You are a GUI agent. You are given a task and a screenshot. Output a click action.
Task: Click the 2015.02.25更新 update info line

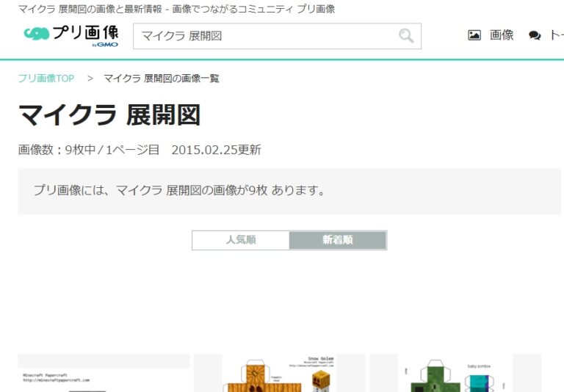tap(216, 150)
